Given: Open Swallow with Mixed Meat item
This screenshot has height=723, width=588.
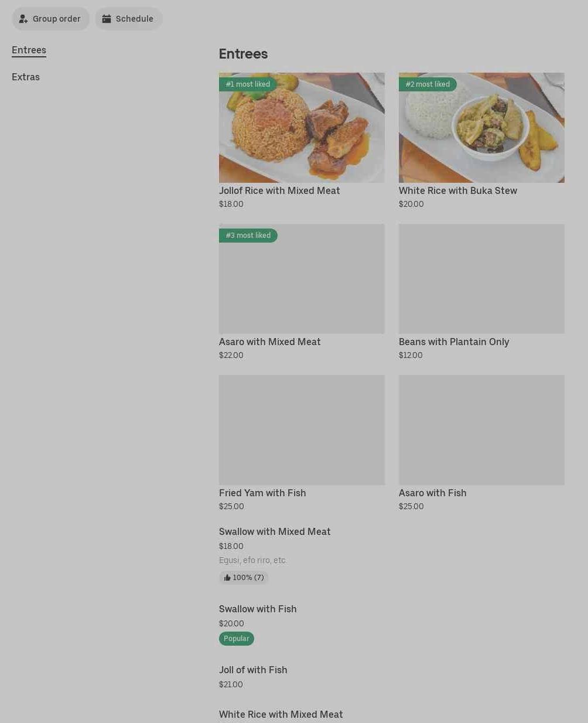Looking at the screenshot, I should 275,531.
